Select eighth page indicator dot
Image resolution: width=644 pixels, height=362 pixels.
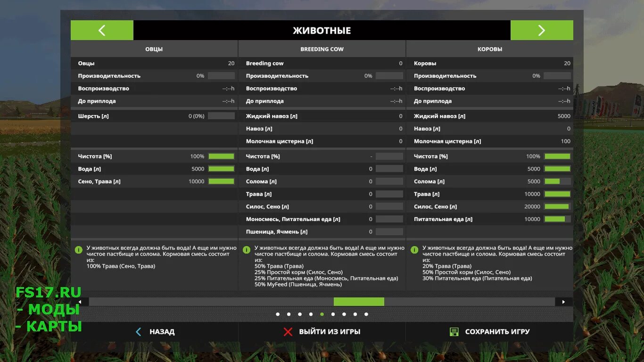pos(355,314)
